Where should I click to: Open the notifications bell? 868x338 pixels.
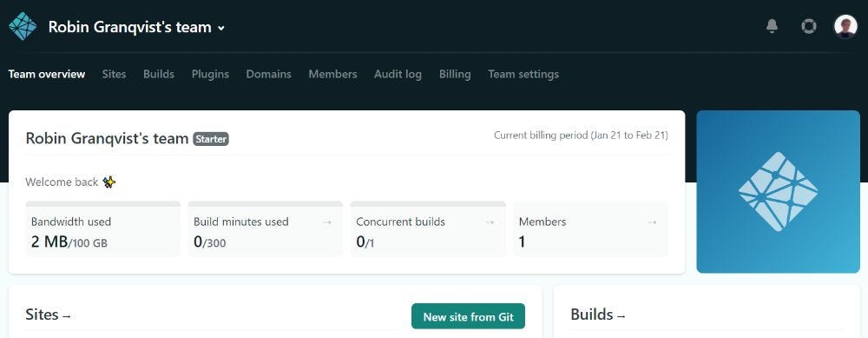(x=772, y=26)
